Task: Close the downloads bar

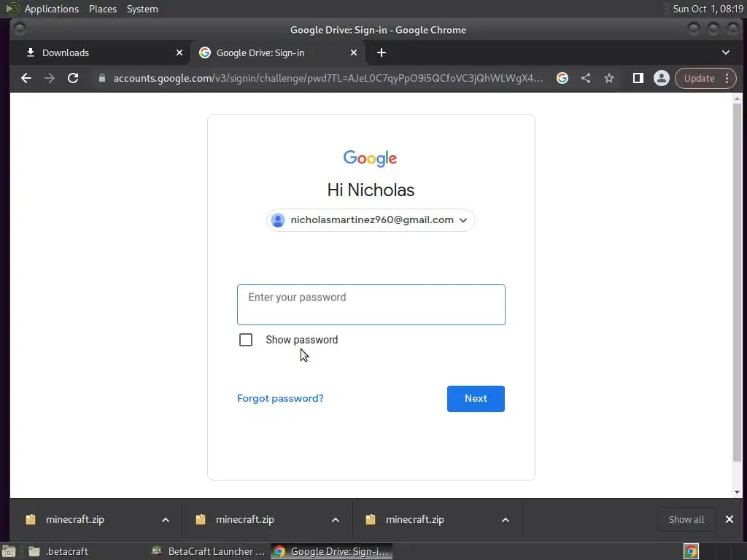Action: click(729, 519)
